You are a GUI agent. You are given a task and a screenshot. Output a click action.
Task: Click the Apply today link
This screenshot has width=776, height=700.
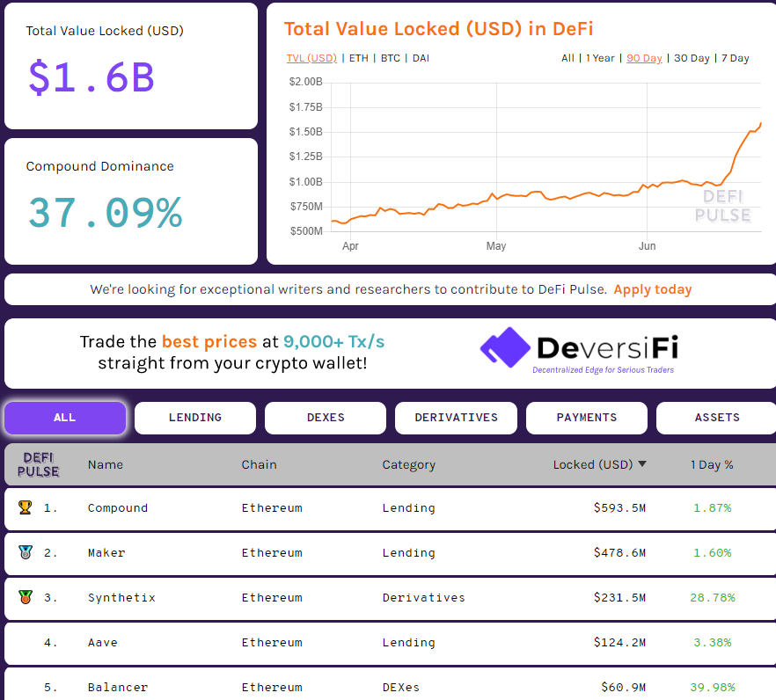(x=653, y=288)
